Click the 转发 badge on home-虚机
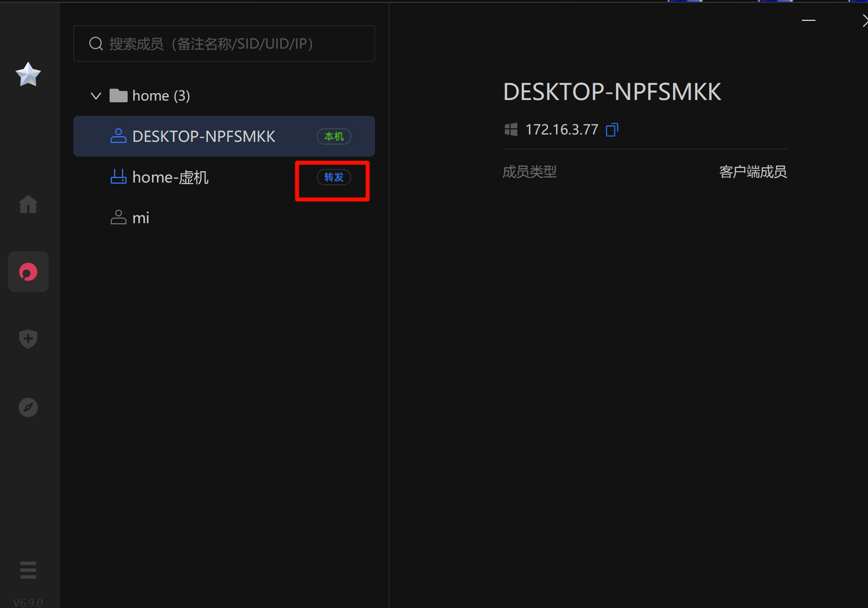The image size is (868, 608). [334, 177]
